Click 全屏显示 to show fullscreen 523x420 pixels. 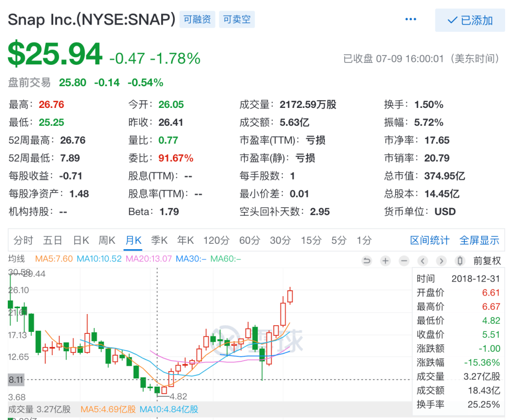point(479,240)
